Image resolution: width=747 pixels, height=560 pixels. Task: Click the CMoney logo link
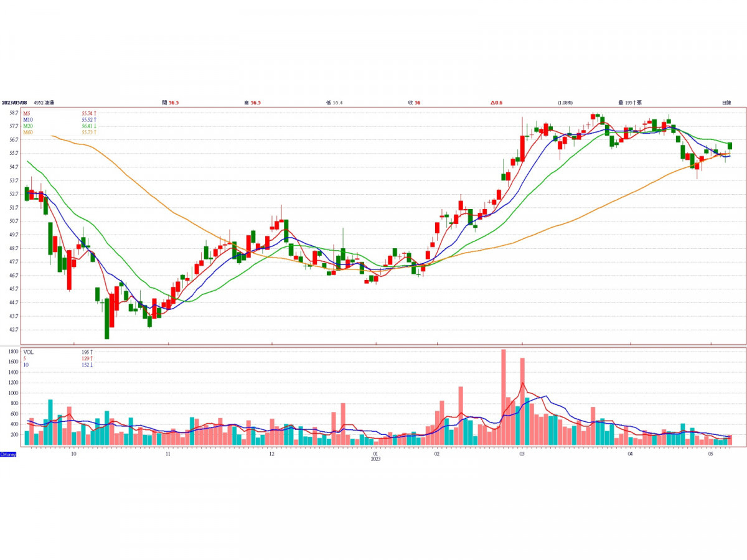(x=9, y=455)
